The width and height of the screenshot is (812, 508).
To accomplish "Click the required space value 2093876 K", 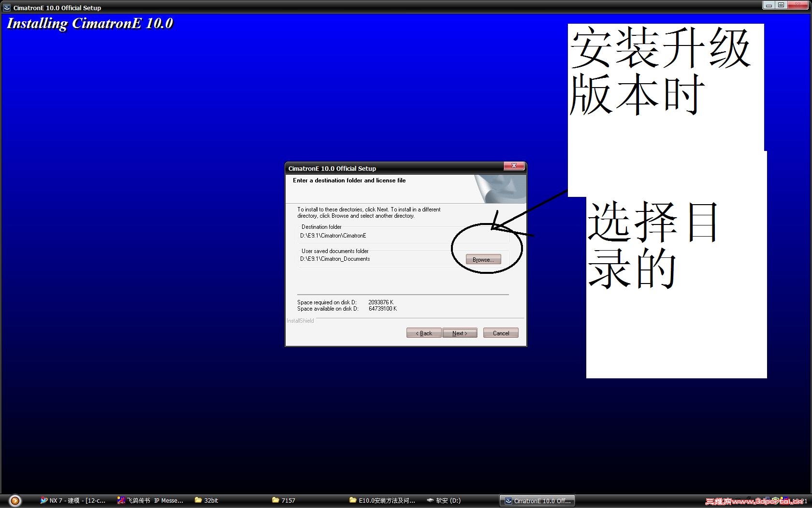I will click(x=381, y=302).
